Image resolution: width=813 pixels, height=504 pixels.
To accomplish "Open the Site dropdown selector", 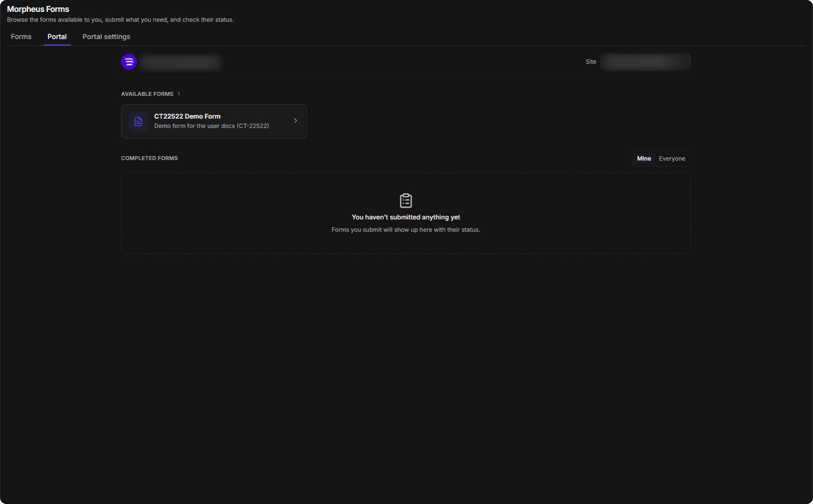I will 645,62.
